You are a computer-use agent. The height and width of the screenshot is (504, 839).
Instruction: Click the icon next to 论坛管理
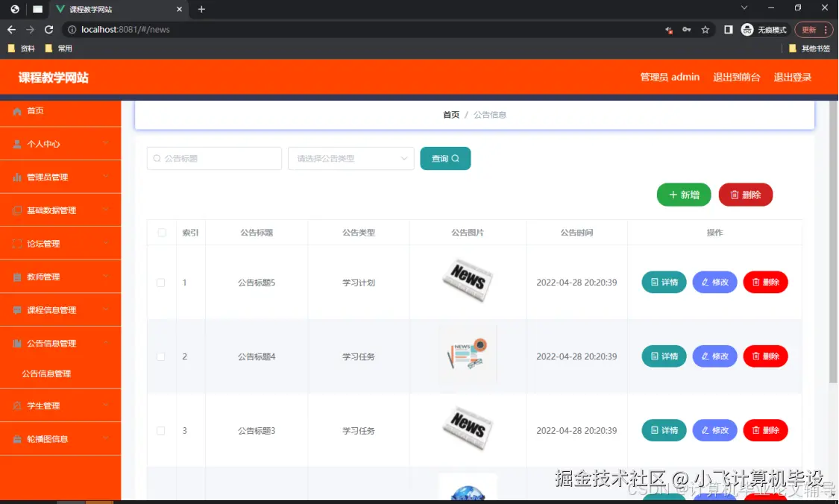click(x=17, y=243)
